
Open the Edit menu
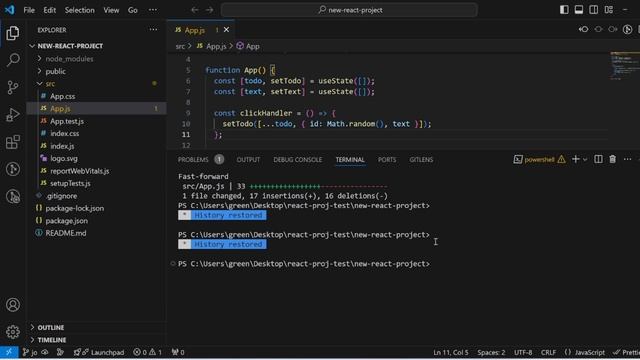tap(49, 10)
